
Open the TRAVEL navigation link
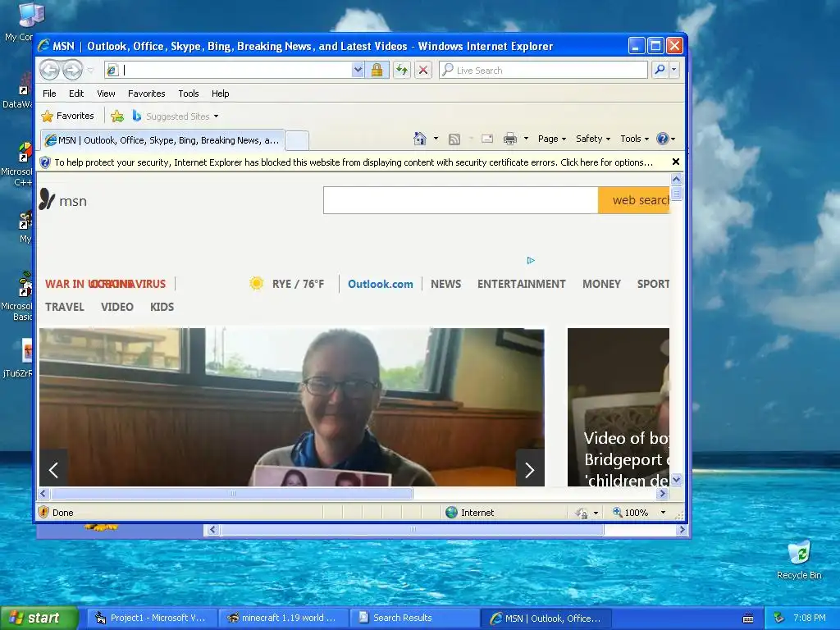pyautogui.click(x=64, y=307)
